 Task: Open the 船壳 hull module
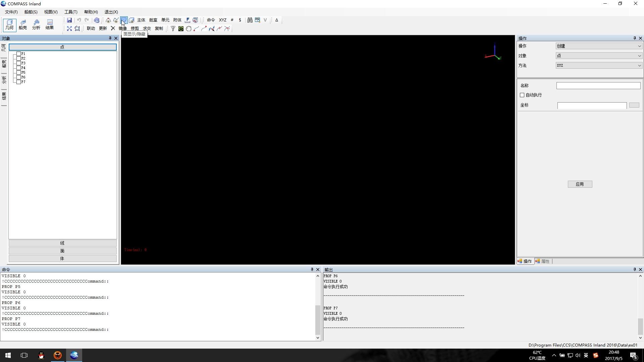pos(23,24)
